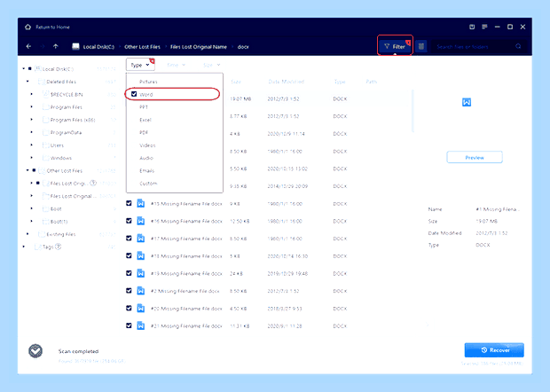Click the help icon beside Tags
Screen dimensions: 550x392
[x=59, y=247]
